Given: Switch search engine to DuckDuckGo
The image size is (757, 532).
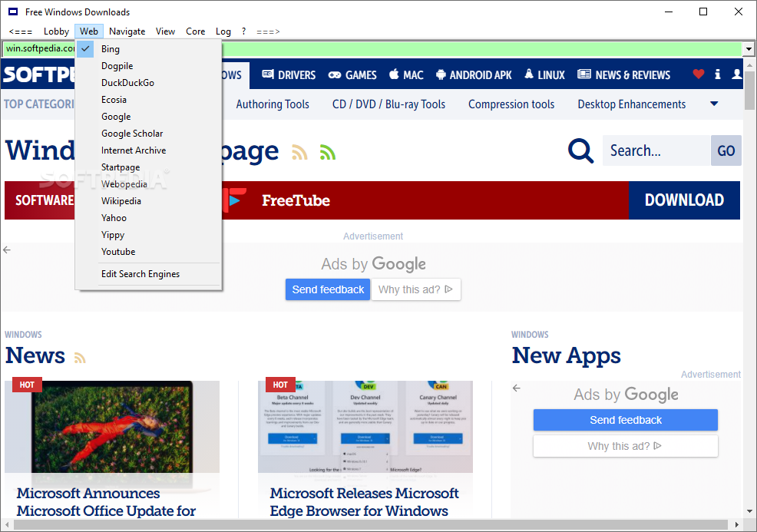Looking at the screenshot, I should 127,83.
